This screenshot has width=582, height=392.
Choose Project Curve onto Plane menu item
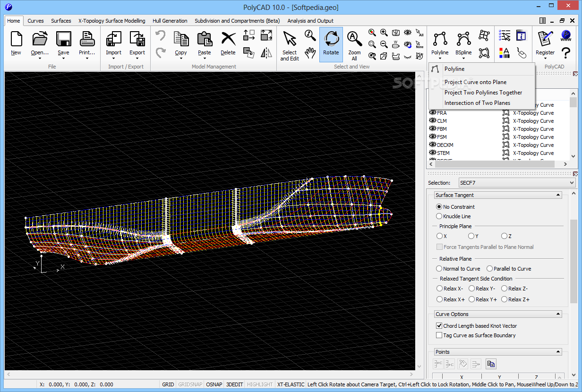pyautogui.click(x=482, y=82)
